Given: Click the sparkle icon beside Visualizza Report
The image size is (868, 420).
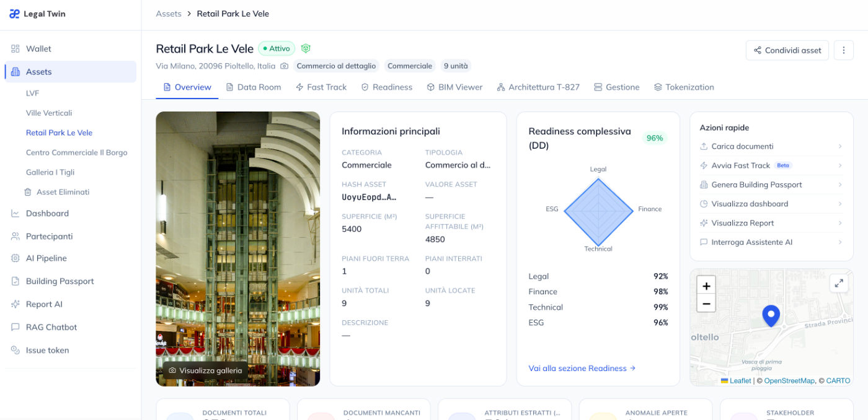Looking at the screenshot, I should pyautogui.click(x=704, y=223).
